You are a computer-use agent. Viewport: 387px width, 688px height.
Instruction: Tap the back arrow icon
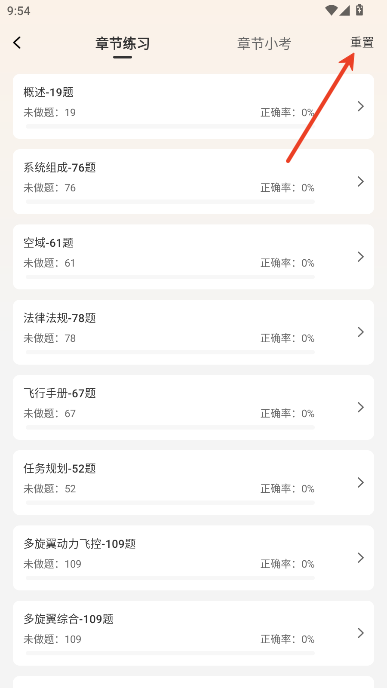click(x=17, y=43)
